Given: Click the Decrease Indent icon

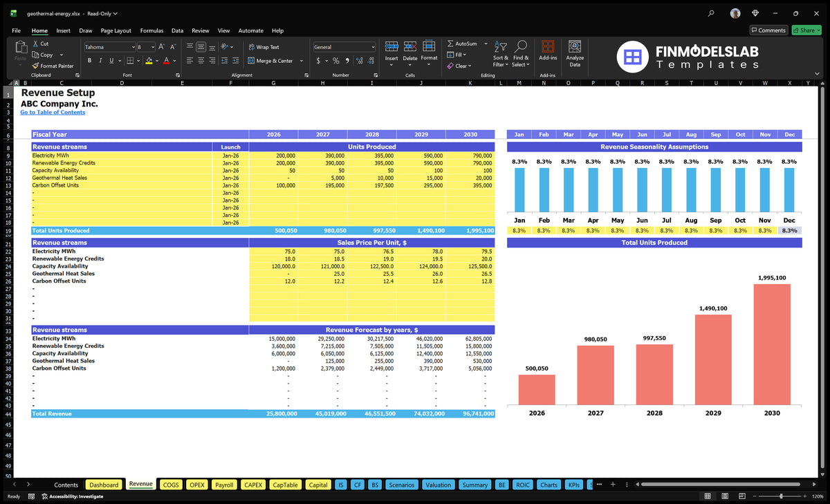Looking at the screenshot, I should [224, 61].
